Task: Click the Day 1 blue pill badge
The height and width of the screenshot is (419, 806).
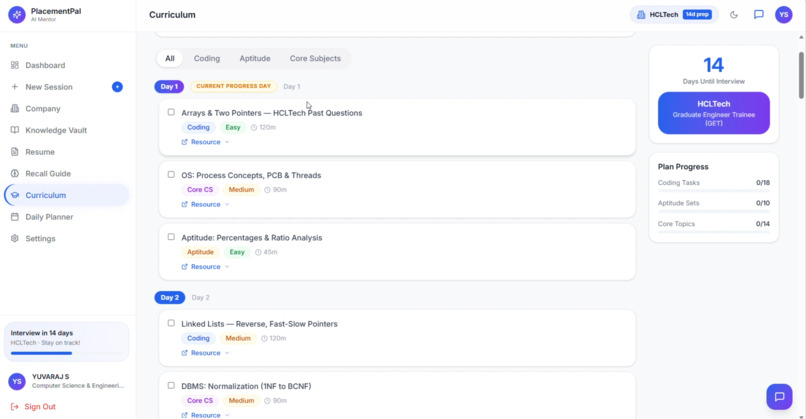Action: [x=169, y=86]
